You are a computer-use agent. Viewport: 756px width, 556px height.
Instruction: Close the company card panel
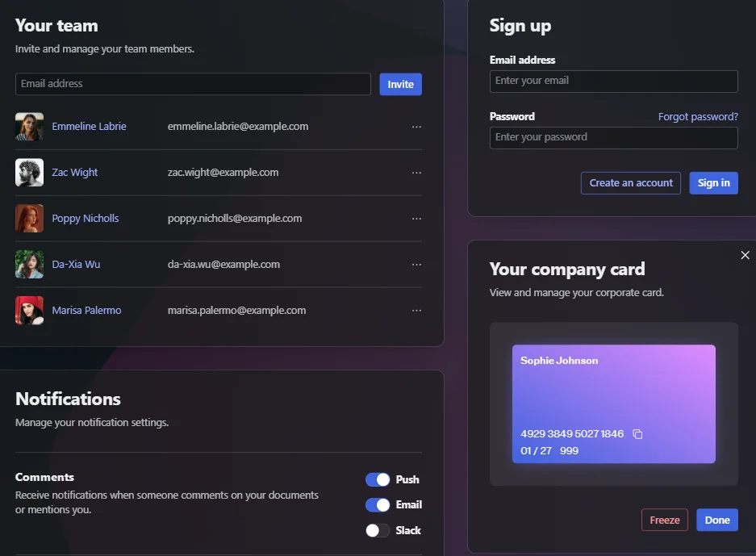pyautogui.click(x=745, y=255)
